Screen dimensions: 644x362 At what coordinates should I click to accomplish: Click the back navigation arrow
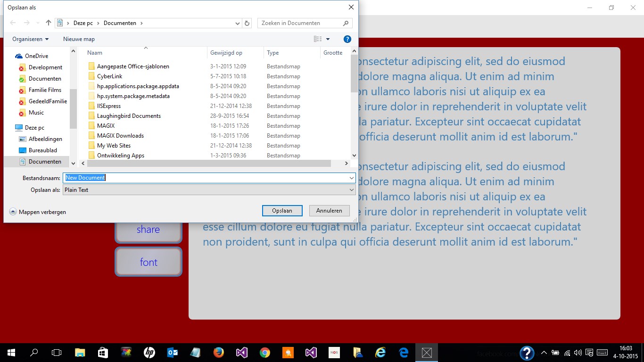12,23
